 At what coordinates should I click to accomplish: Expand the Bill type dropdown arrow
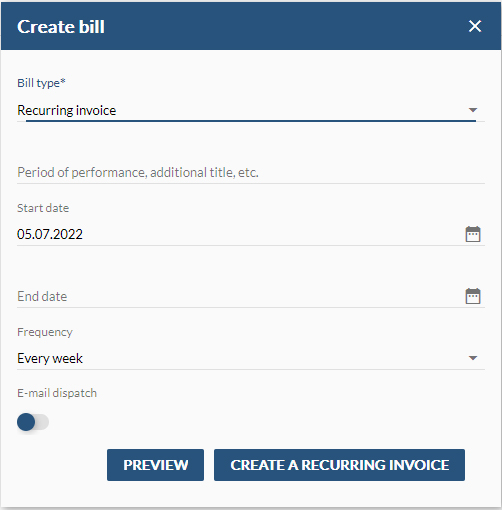click(473, 110)
